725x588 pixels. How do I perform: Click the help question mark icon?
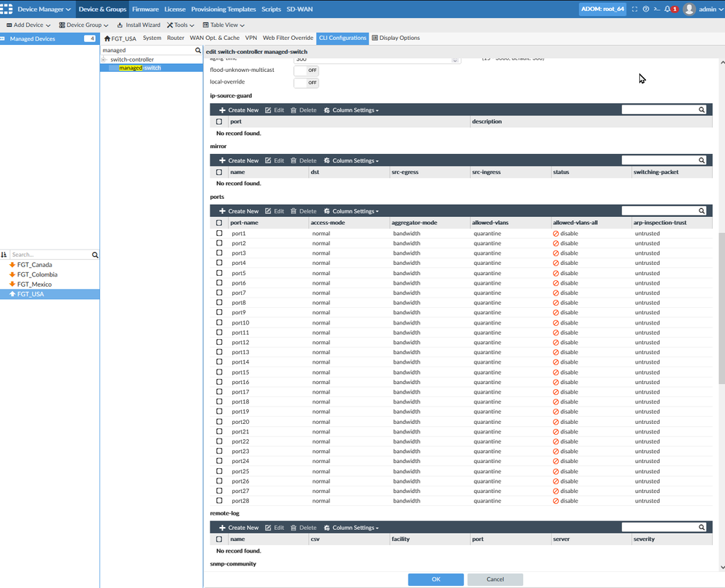tap(646, 9)
